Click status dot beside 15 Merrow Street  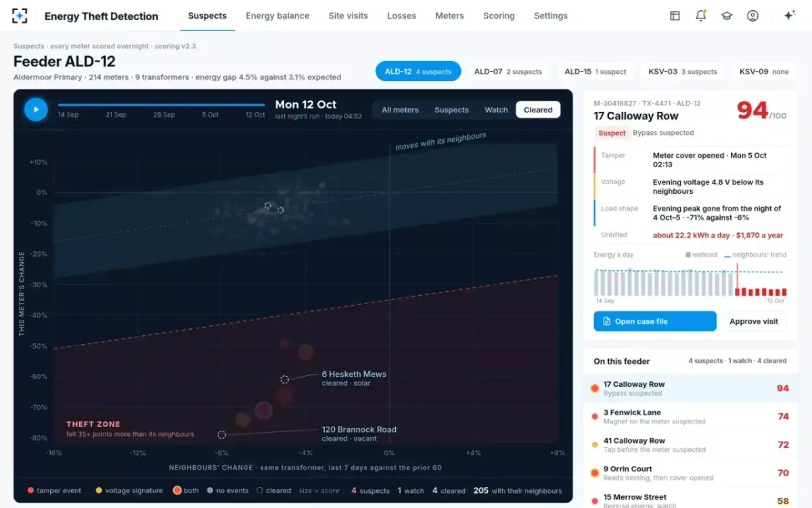pos(594,501)
